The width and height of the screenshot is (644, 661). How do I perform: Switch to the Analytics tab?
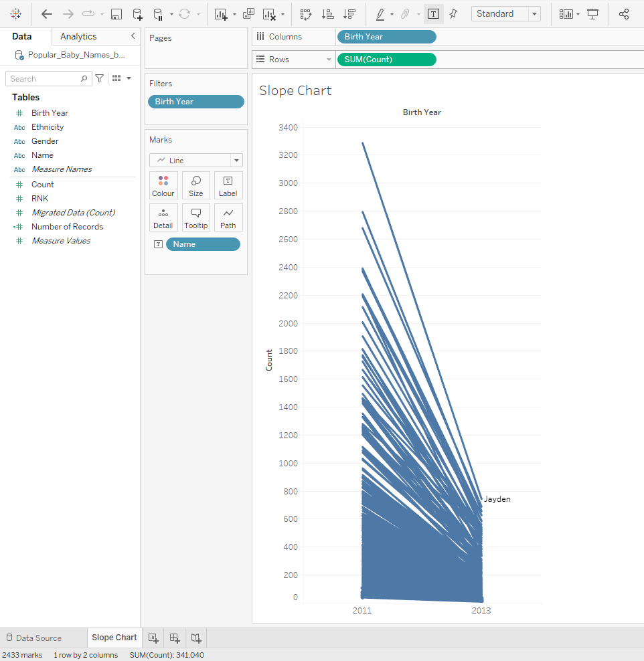click(x=78, y=37)
